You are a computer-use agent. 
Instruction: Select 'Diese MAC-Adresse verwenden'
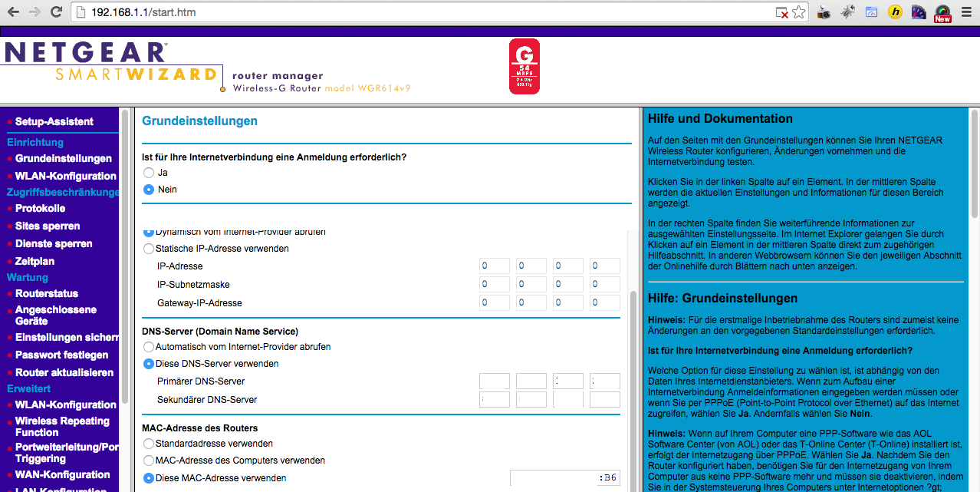149,478
